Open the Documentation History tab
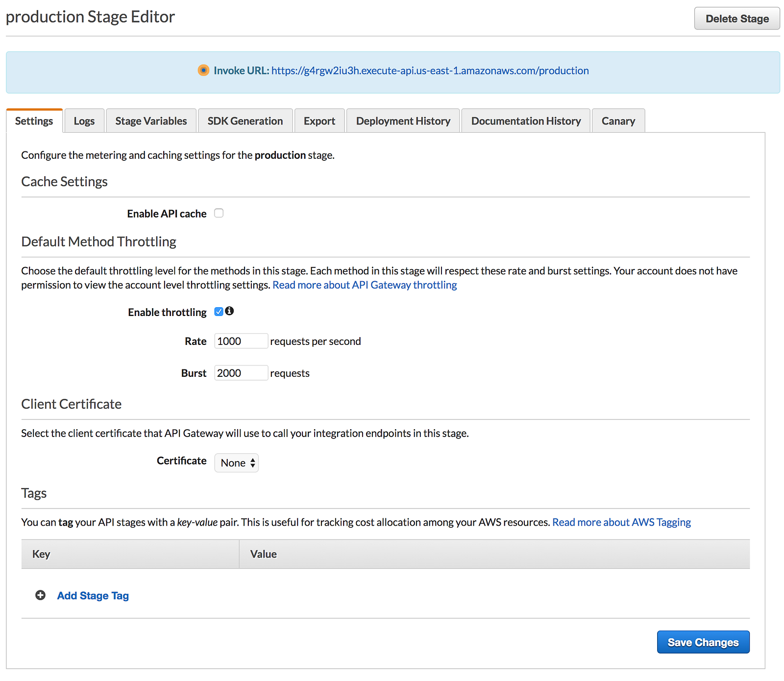Viewport: 784px width, 681px height. (x=526, y=121)
